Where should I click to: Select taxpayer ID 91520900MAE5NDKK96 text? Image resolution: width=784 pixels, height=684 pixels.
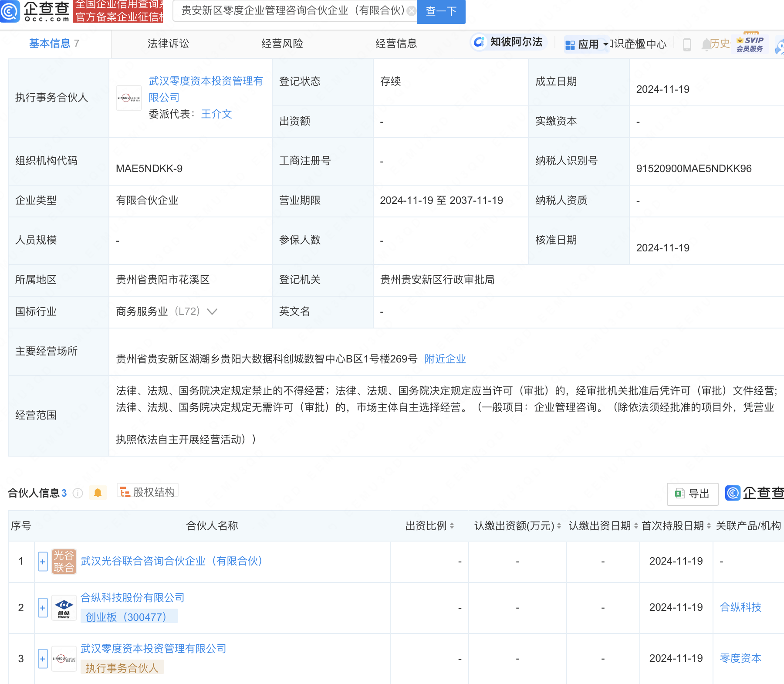point(694,169)
